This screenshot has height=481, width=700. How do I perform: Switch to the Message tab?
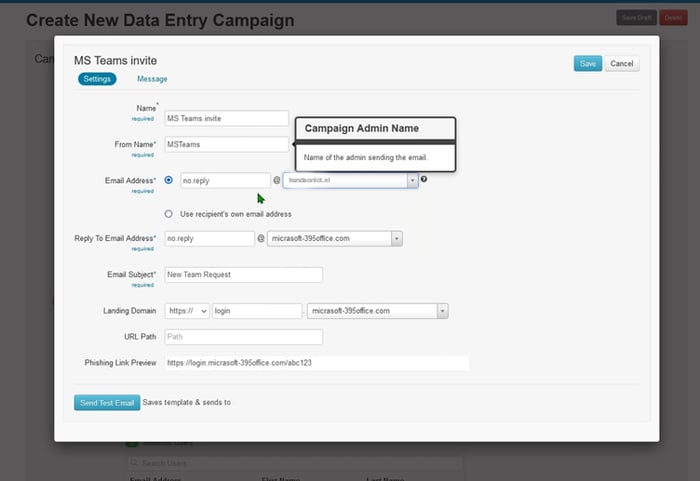(152, 79)
